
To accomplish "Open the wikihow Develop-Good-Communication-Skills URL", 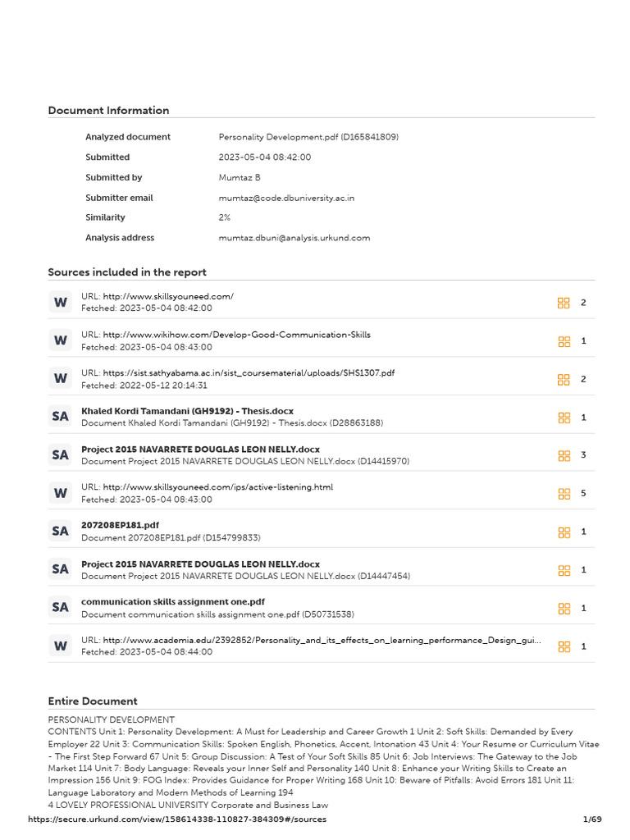I will click(x=236, y=335).
